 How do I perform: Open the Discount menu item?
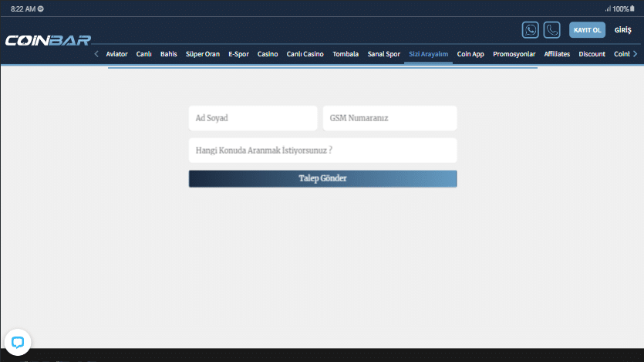(592, 54)
